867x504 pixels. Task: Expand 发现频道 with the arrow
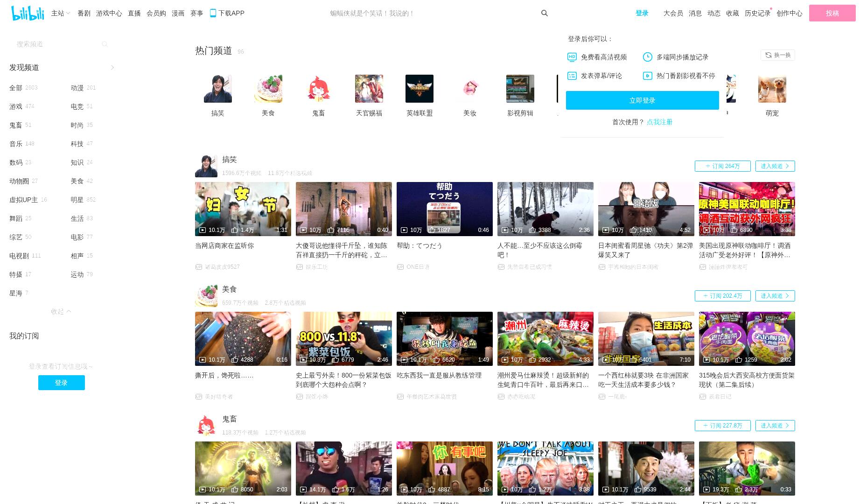pyautogui.click(x=112, y=68)
